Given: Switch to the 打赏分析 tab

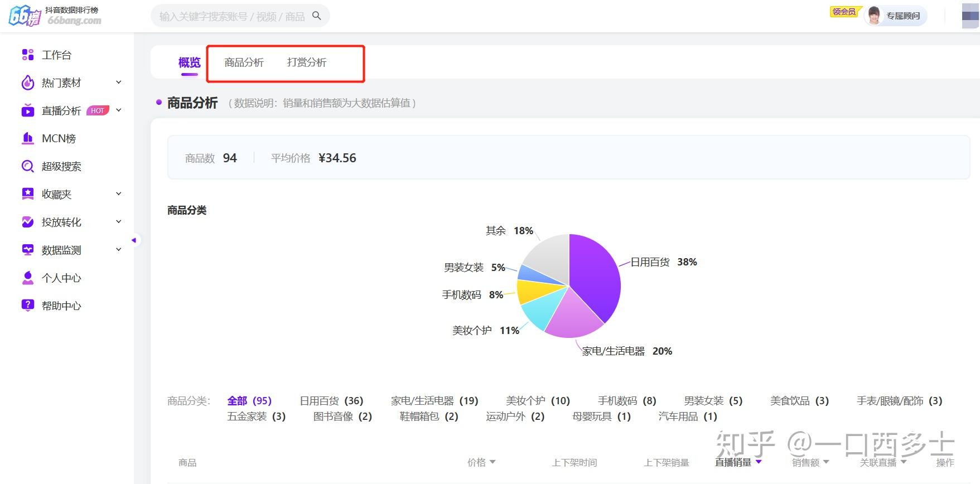Looking at the screenshot, I should click(307, 62).
